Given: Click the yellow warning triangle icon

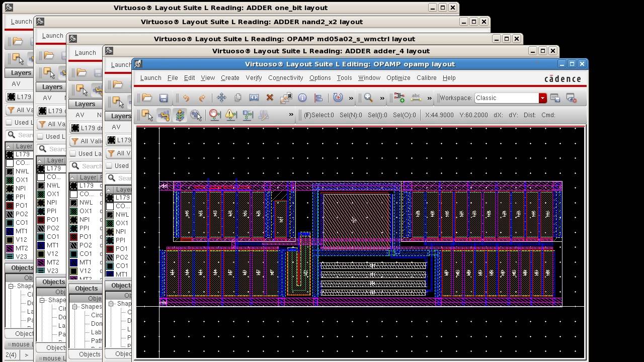Looking at the screenshot, I should click(231, 115).
